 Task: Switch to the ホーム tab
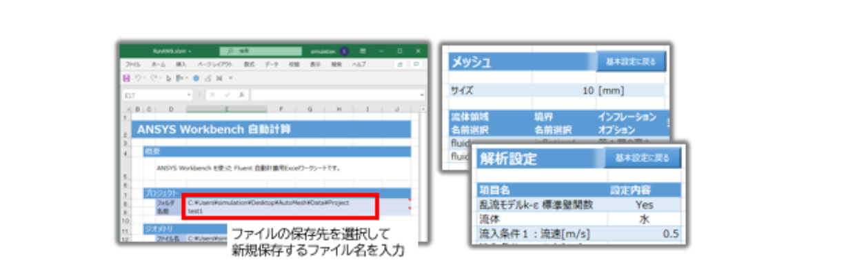(x=159, y=64)
